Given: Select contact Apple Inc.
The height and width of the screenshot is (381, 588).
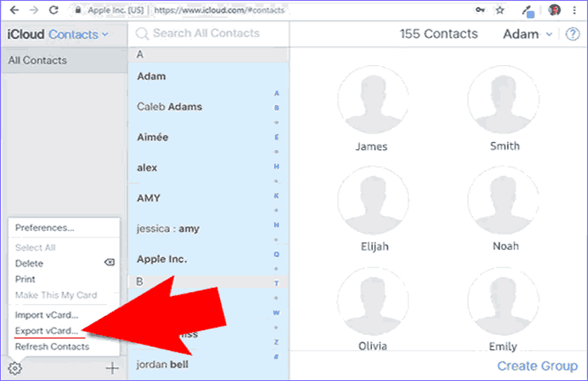Looking at the screenshot, I should pos(208,259).
